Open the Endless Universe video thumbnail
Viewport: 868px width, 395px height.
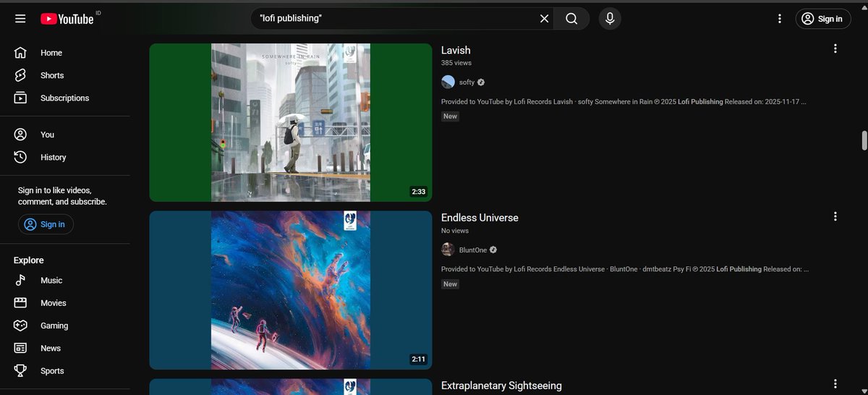pos(291,290)
